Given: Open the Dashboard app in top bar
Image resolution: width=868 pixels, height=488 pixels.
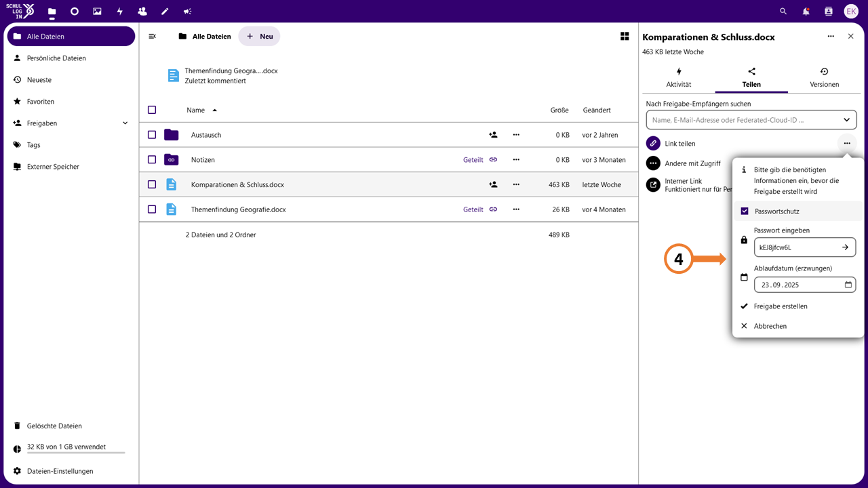Looking at the screenshot, I should [75, 12].
